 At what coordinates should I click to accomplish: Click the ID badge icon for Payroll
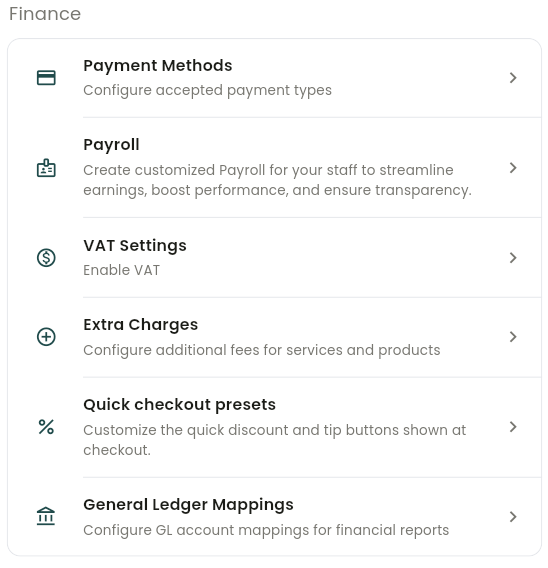click(46, 168)
